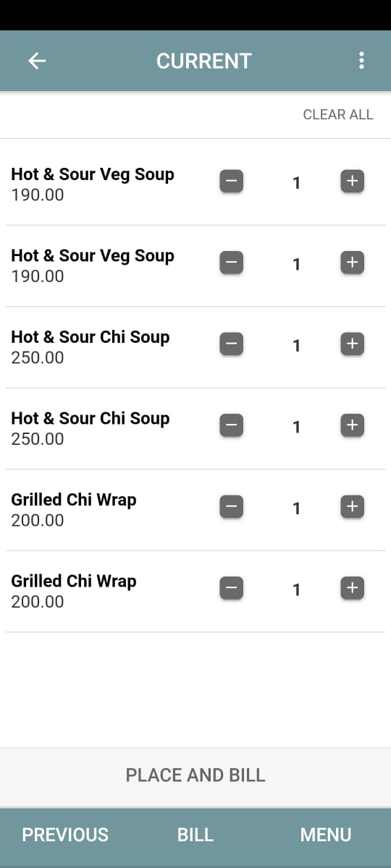391x868 pixels.
Task: Open the BILL tab
Action: 195,835
